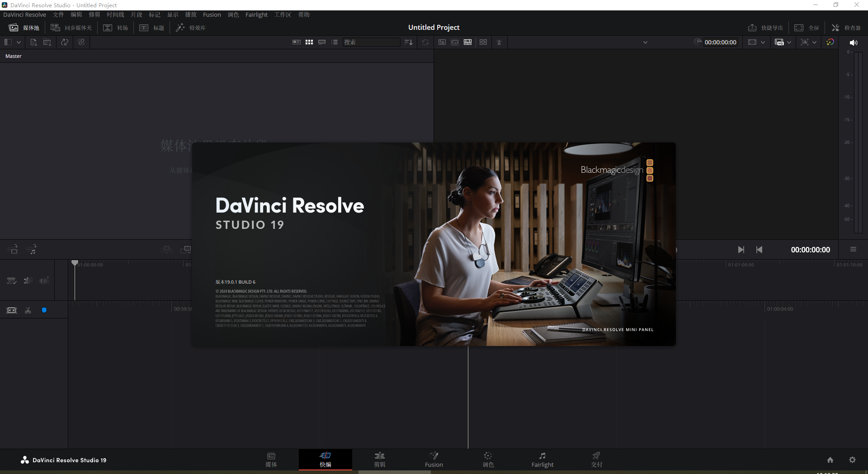The width and height of the screenshot is (868, 474).
Task: Switch media pool to metadata view
Action: click(297, 42)
